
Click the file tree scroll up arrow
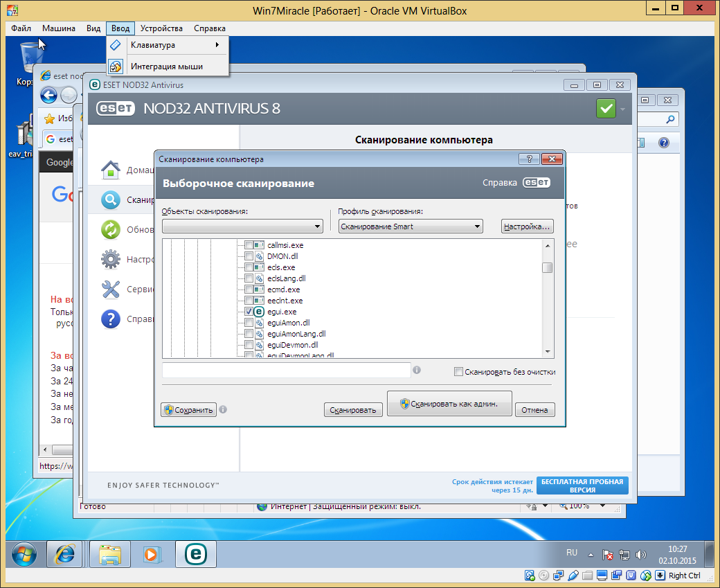(548, 246)
